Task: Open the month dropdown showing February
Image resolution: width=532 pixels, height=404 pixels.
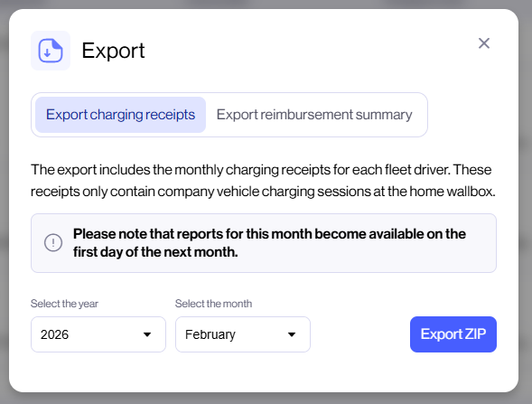Action: pos(243,334)
